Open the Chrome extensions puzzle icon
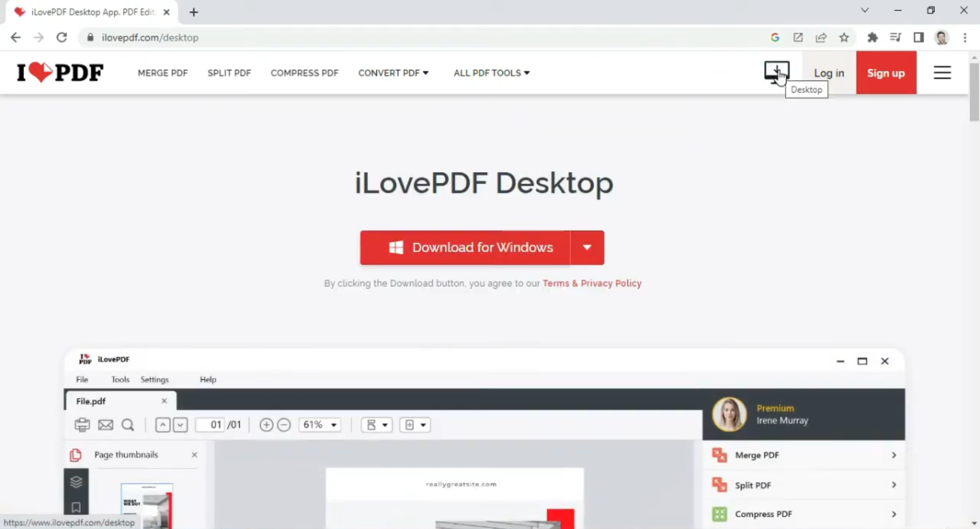 click(872, 37)
